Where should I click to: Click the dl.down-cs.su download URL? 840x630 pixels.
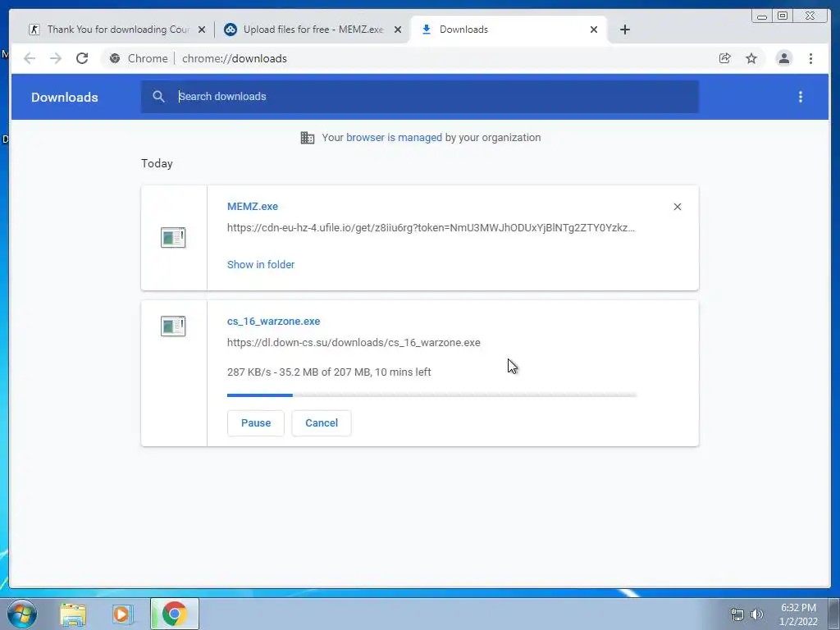pyautogui.click(x=354, y=342)
